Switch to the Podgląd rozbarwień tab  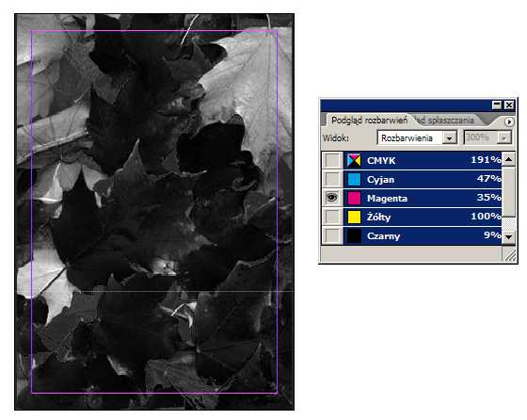[369, 120]
